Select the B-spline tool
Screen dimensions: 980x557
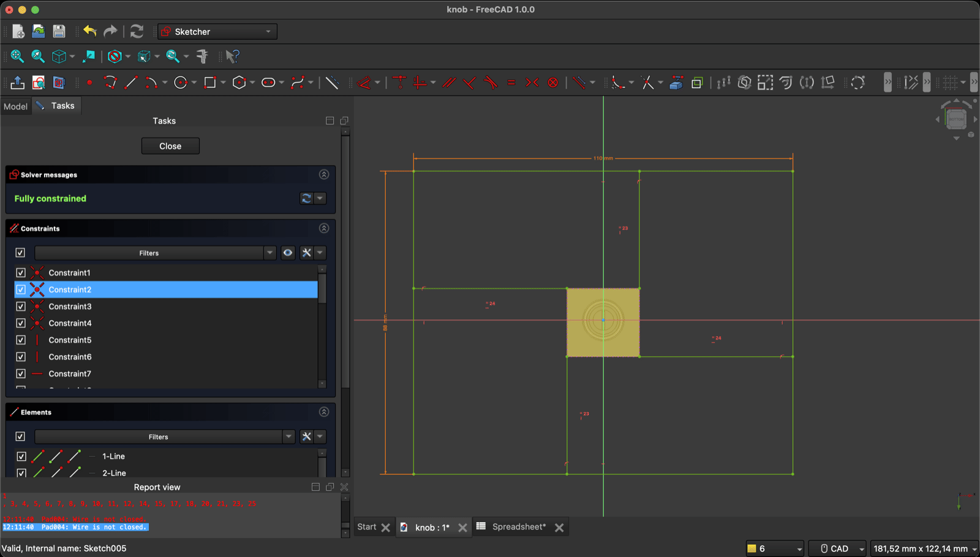pos(298,83)
